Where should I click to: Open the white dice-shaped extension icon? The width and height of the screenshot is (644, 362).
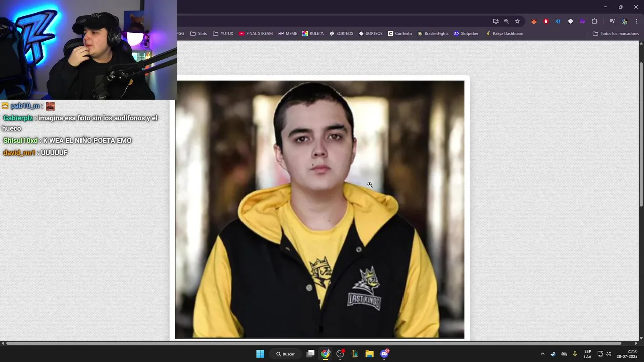tap(570, 21)
